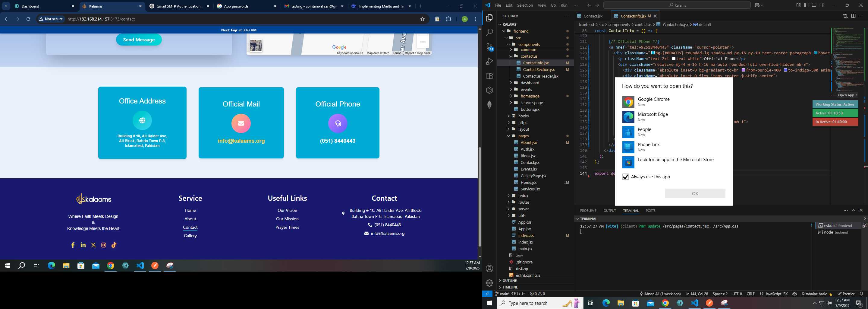Open the Chrome three-dot menu
The height and width of the screenshot is (309, 868).
coord(476,19)
